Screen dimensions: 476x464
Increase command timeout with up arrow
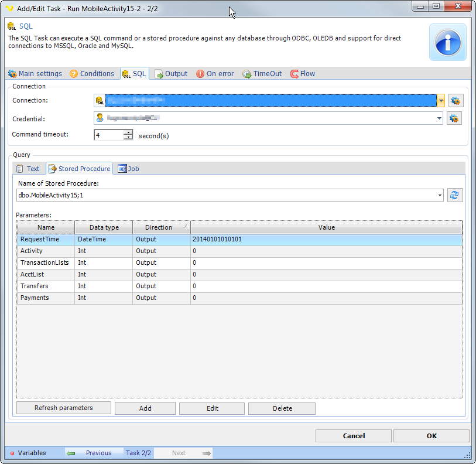click(128, 132)
